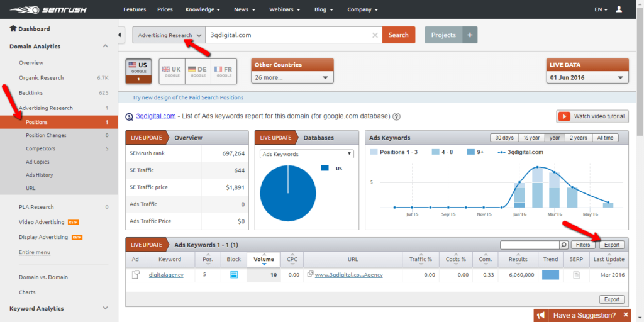The height and width of the screenshot is (322, 644).
Task: Open the Knowledge menu
Action: pyautogui.click(x=203, y=9)
